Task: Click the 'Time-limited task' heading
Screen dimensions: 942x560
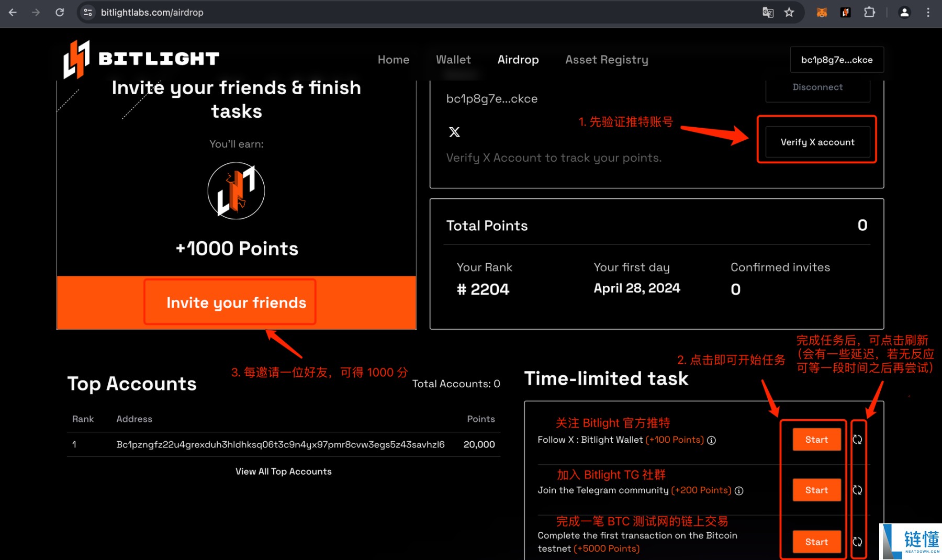Action: coord(606,378)
